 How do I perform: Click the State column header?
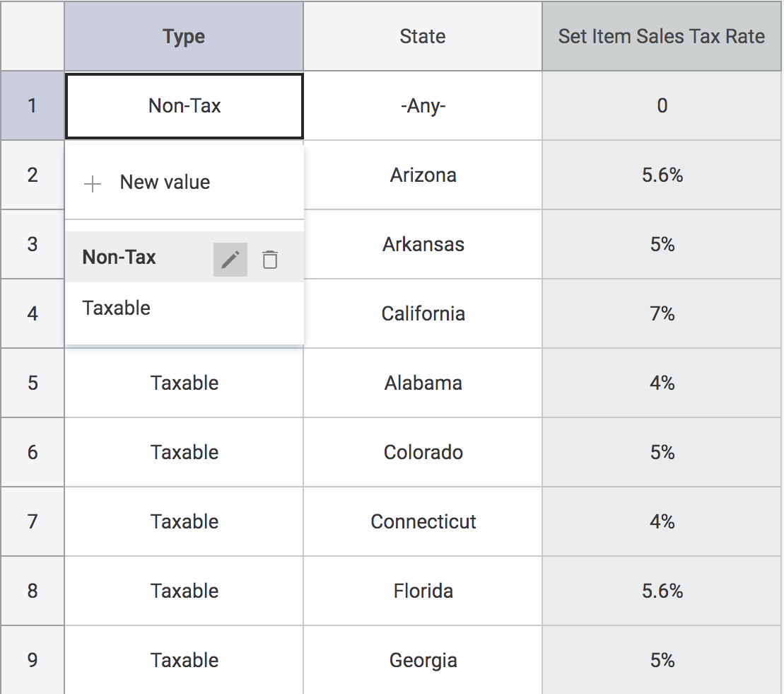pos(423,37)
